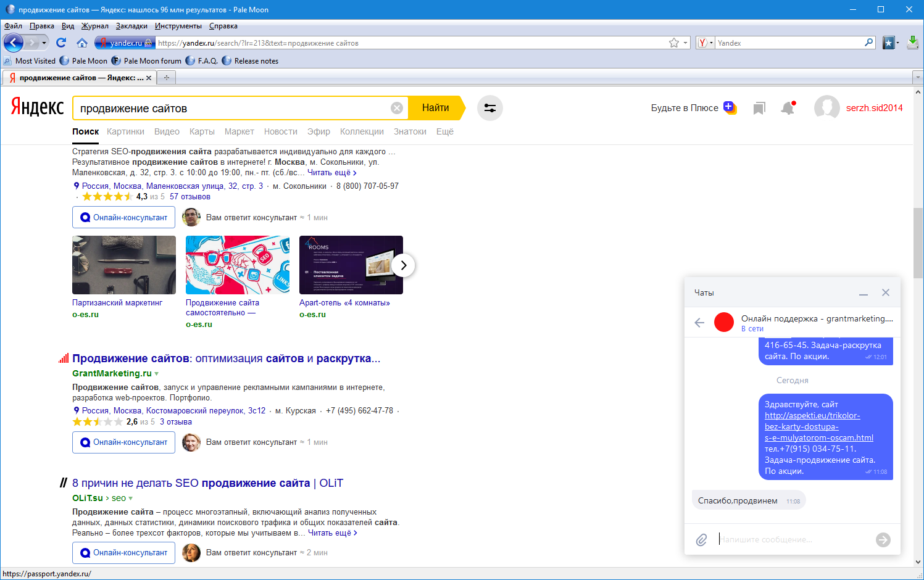
Task: Expand the OLiT.su result menu arrow
Action: pos(131,499)
